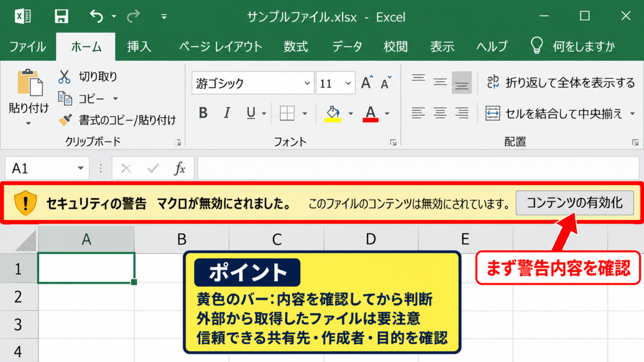
Task: Toggle bold formatting
Action: 203,113
